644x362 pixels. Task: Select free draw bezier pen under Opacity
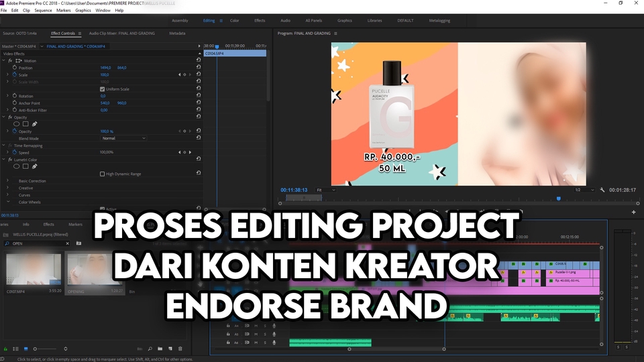[34, 124]
